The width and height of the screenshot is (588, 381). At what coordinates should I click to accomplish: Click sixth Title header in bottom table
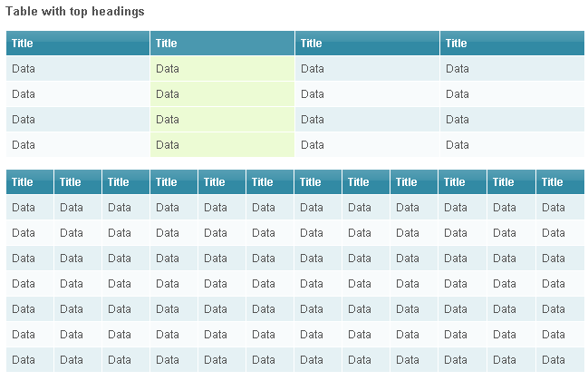tap(263, 181)
